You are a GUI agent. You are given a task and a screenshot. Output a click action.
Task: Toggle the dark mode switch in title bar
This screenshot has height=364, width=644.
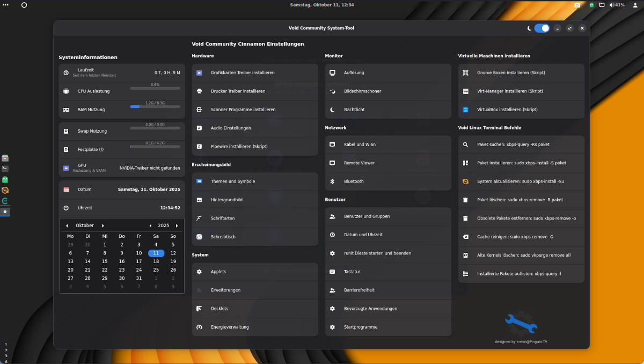click(541, 28)
